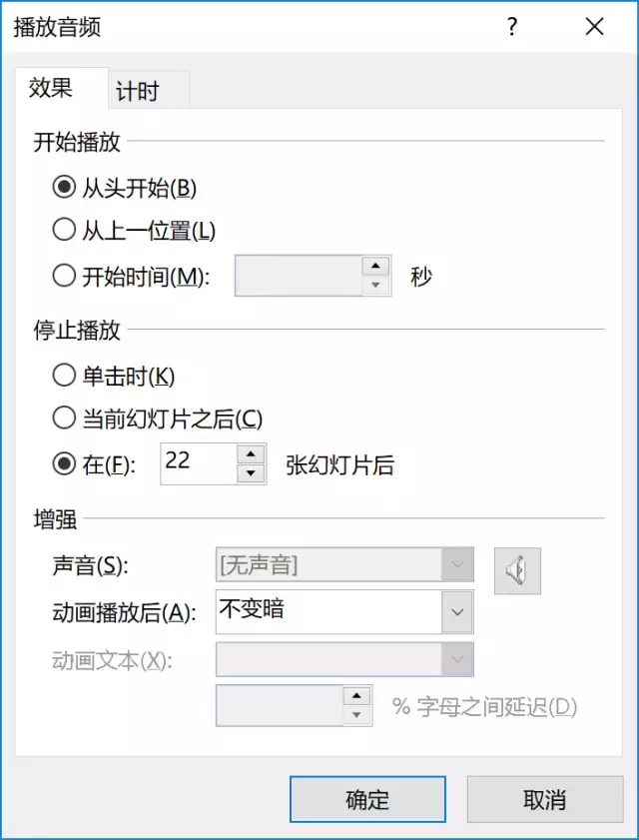
Task: Select the 从上一位置 radio option
Action: click(64, 231)
